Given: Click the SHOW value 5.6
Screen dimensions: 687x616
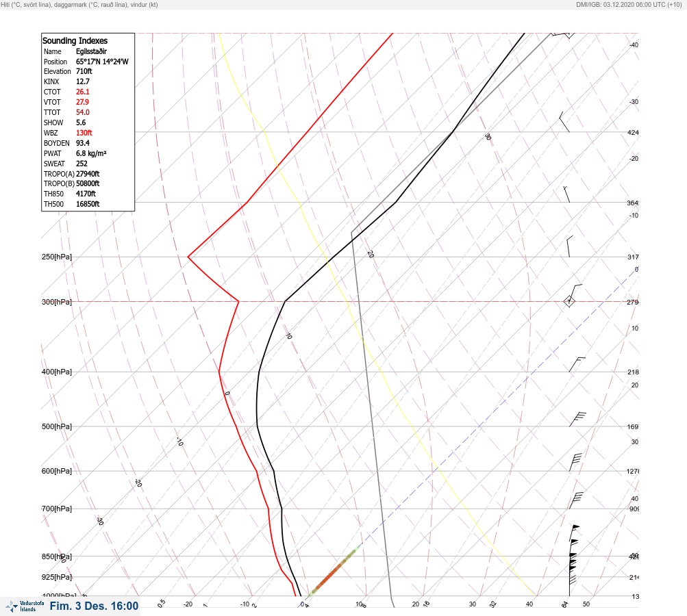Looking at the screenshot, I should coord(81,123).
